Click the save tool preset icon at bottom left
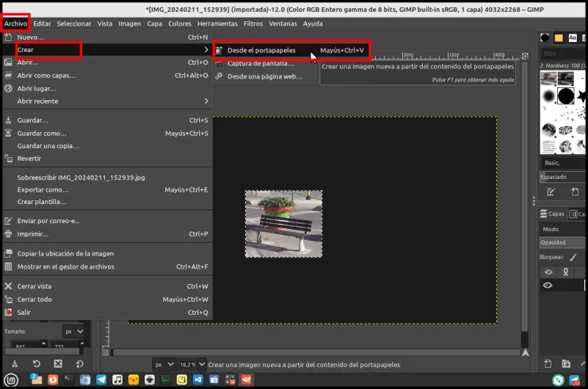 (15, 363)
